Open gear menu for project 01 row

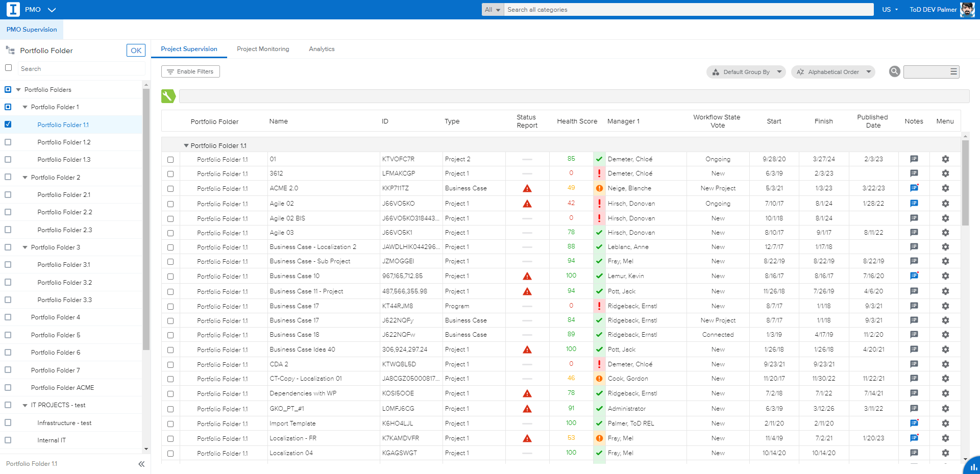click(x=945, y=159)
